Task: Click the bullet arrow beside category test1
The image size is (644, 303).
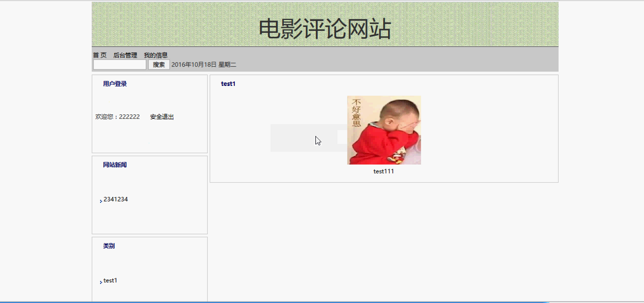Action: pyautogui.click(x=101, y=282)
